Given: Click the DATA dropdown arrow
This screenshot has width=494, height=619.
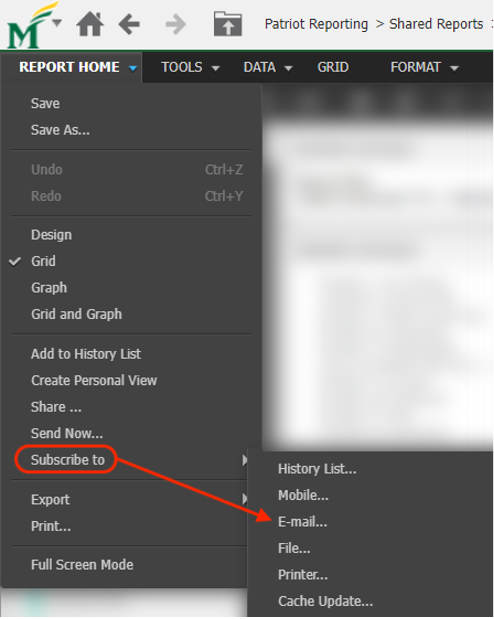Looking at the screenshot, I should coord(289,69).
